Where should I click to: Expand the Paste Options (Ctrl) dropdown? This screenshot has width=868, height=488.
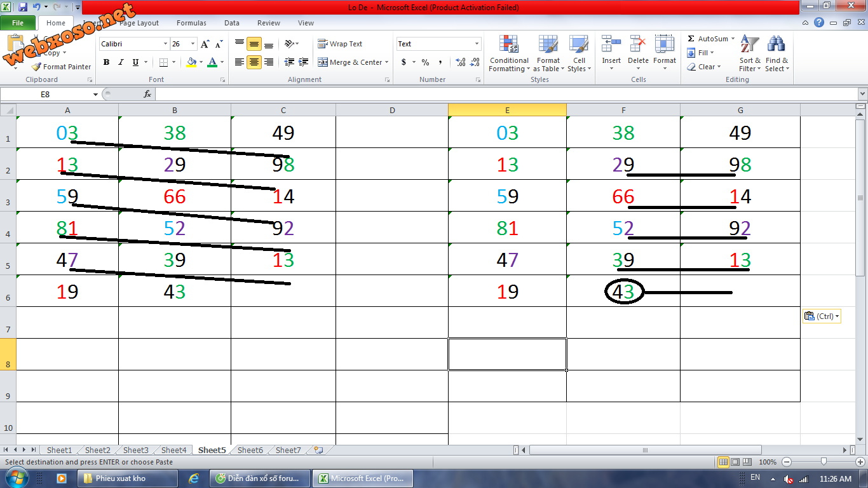tap(822, 316)
